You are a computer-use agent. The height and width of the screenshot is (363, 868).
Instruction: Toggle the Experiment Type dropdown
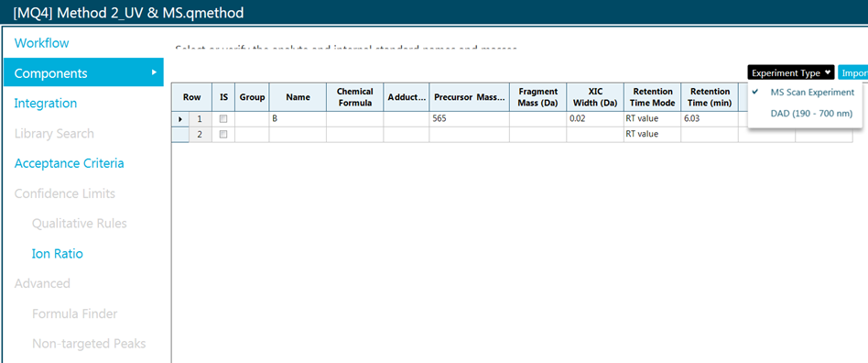point(791,72)
